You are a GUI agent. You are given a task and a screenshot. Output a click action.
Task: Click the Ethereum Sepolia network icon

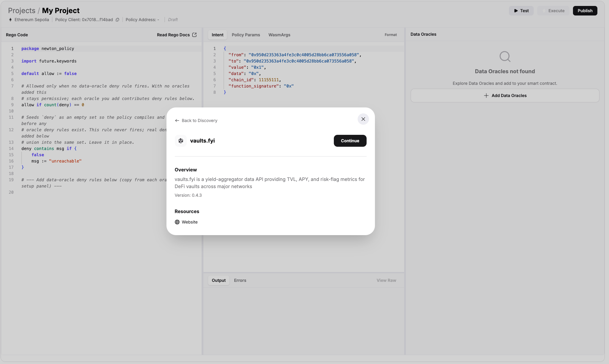pos(10,20)
